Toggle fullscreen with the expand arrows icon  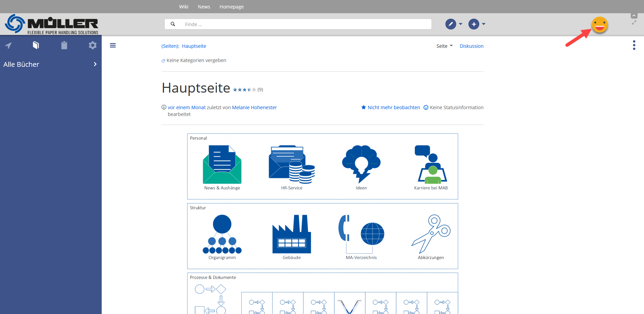click(x=634, y=23)
